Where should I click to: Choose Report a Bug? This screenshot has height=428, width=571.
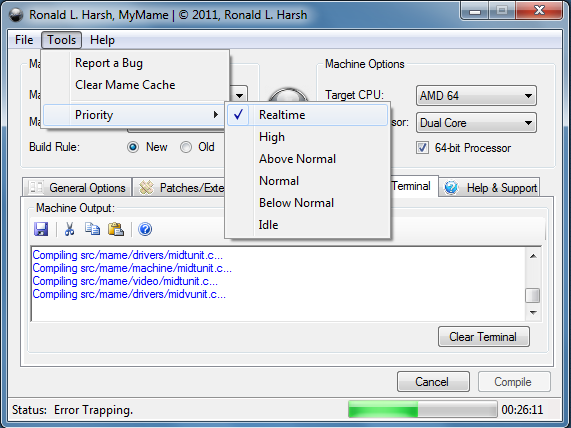pyautogui.click(x=135, y=63)
